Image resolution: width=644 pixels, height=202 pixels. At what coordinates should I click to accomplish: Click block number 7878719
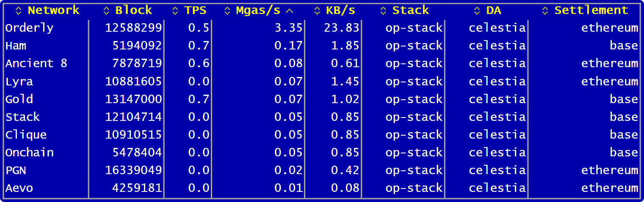coord(137,63)
